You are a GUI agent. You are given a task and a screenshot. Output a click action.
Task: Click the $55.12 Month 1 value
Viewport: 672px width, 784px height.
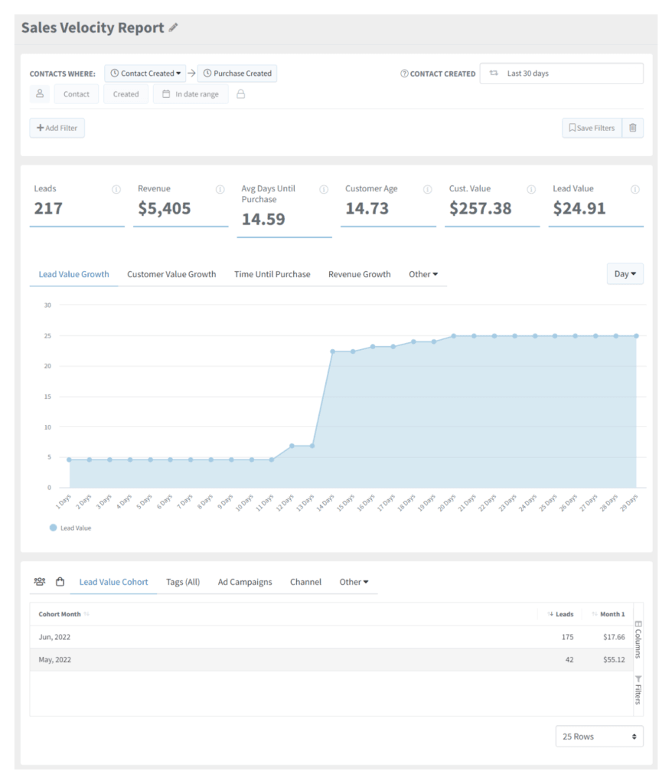pyautogui.click(x=614, y=659)
